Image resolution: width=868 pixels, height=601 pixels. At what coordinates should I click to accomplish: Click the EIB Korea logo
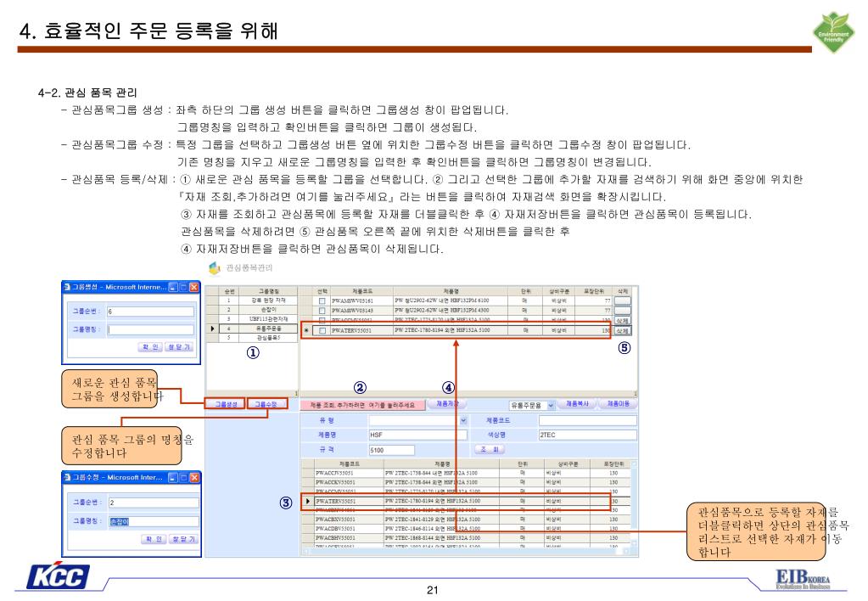tap(803, 579)
